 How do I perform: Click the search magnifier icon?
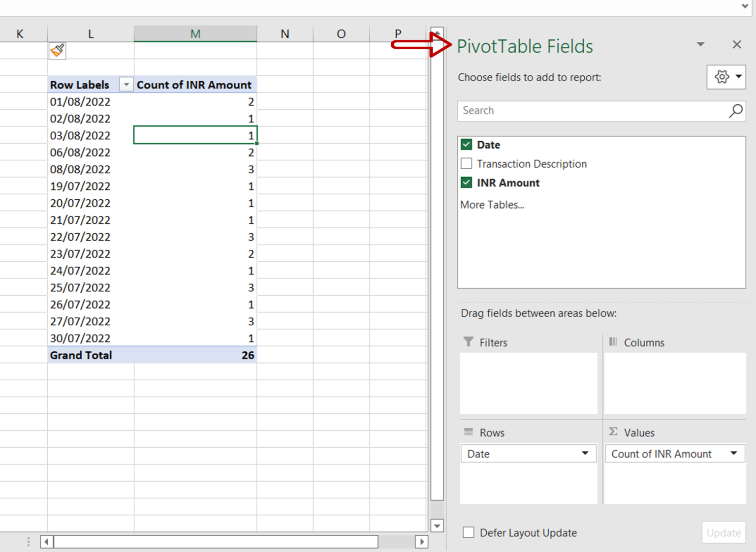pos(735,111)
